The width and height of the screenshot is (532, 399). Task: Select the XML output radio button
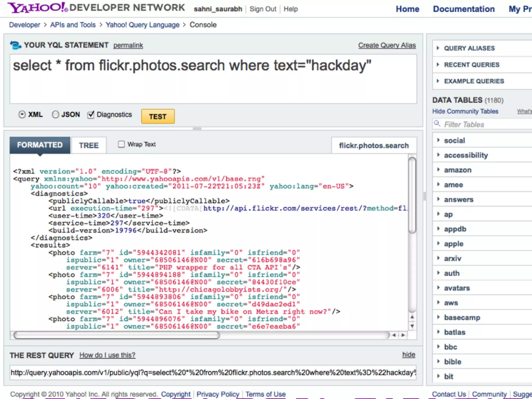coord(22,115)
